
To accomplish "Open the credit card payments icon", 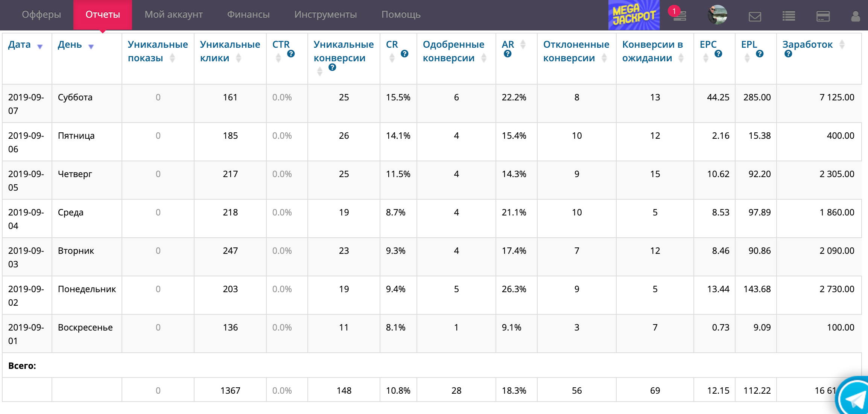I will (x=823, y=17).
